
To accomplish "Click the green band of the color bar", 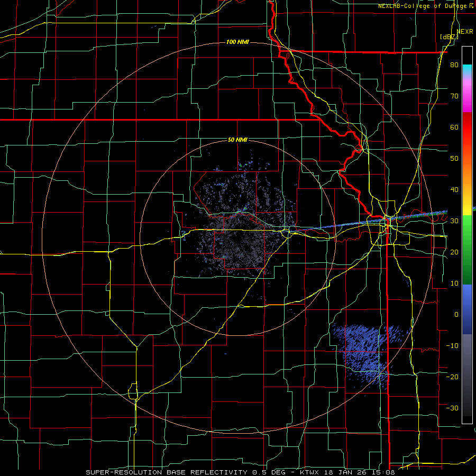I will pos(467,250).
